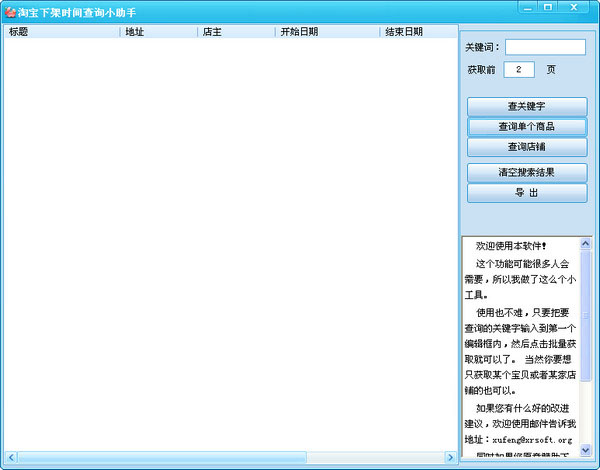Sort by 结束日期 column header
The width and height of the screenshot is (600, 470).
pos(419,32)
